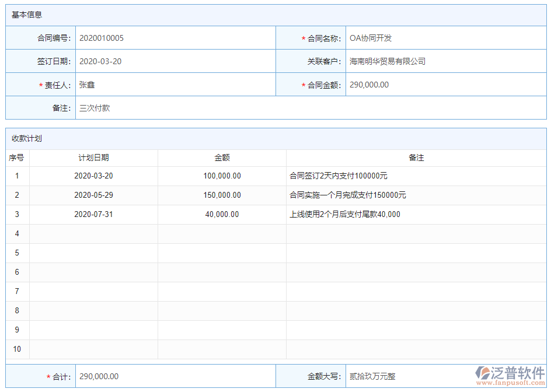The width and height of the screenshot is (551, 392).
Task: Click the remark 合同实施一个月完成支付150000元
Action: (348, 195)
